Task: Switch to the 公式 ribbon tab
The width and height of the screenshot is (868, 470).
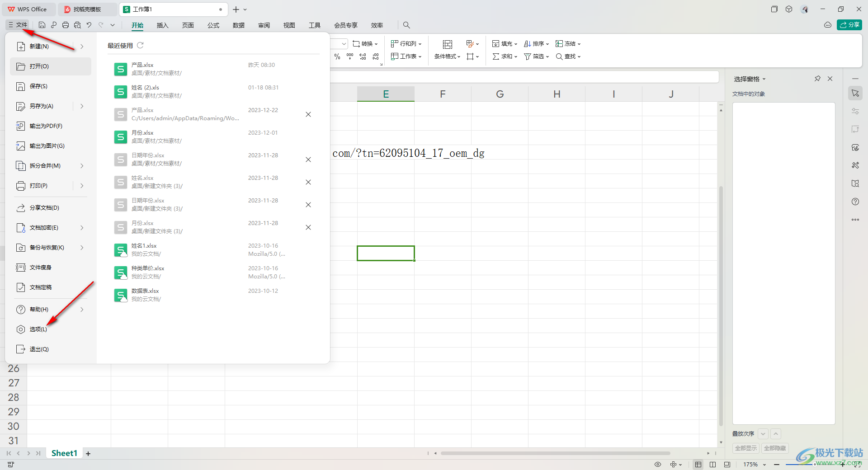Action: [213, 25]
